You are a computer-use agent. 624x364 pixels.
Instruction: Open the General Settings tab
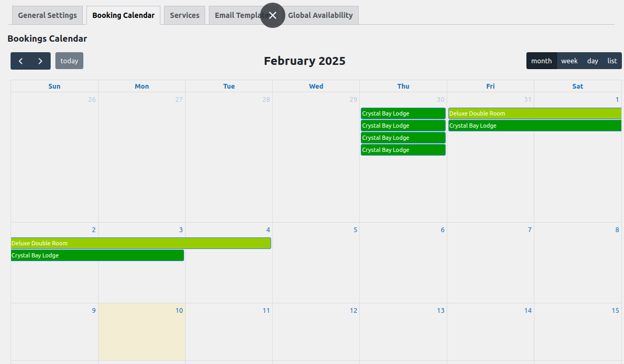47,15
